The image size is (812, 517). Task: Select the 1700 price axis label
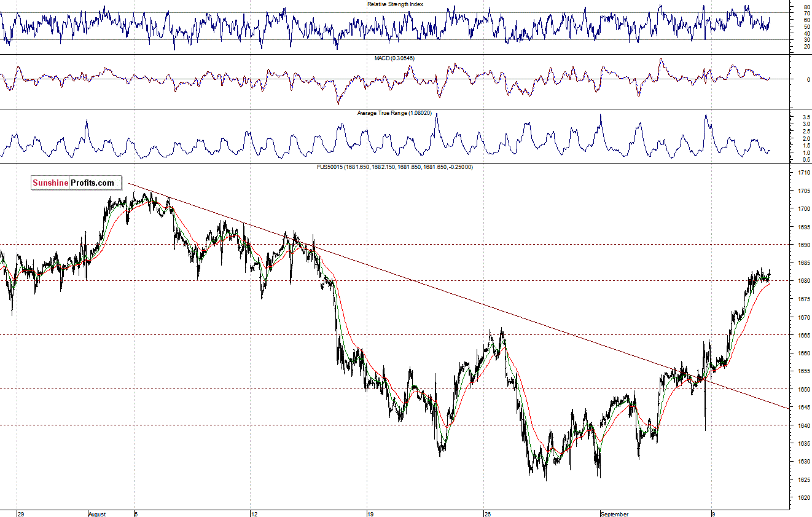click(x=803, y=209)
